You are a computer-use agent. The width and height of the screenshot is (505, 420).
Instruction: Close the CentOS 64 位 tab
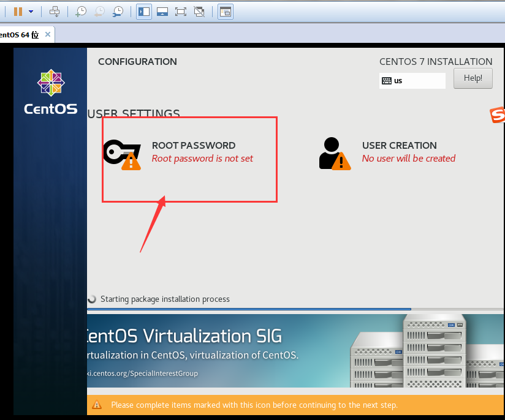tap(48, 34)
